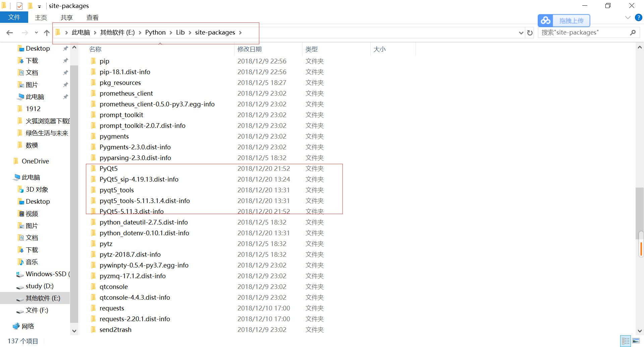Open the 主页 ribbon tab
644x347 pixels.
(x=41, y=17)
